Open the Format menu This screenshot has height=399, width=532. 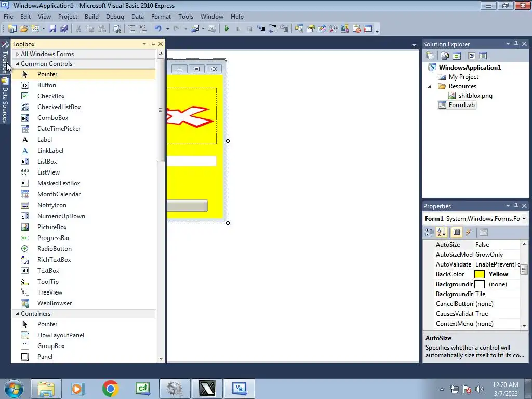point(161,16)
